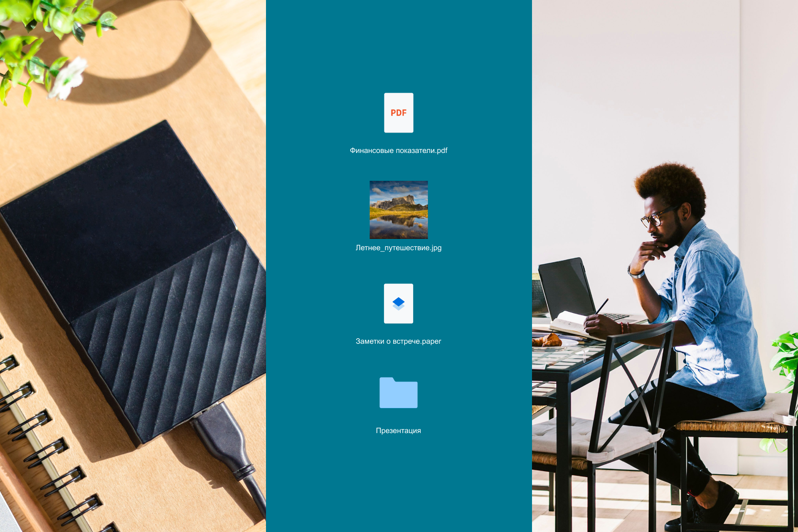The image size is (798, 532).
Task: Open the PDF icon for Финансовые показатели
Action: click(399, 113)
